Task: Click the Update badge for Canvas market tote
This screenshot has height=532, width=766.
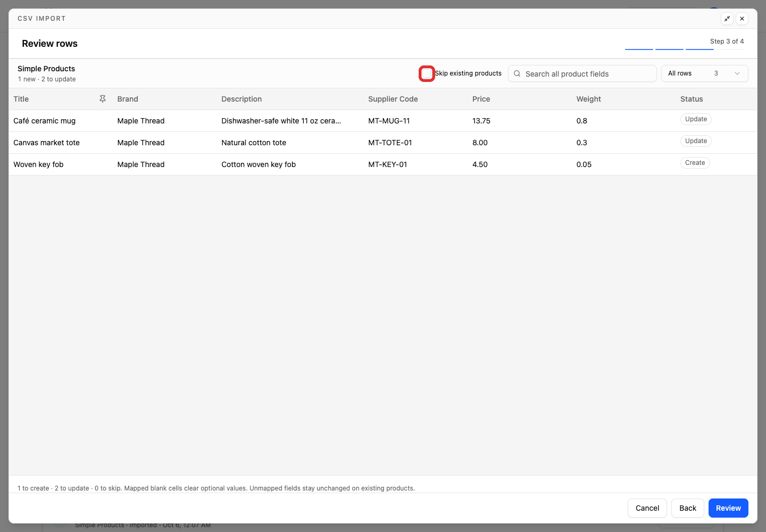Action: pos(696,141)
